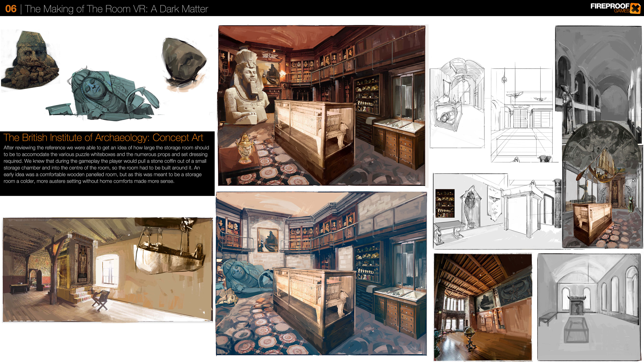Select the page title 'The Making of The Room VR: A Dark Matter'

[117, 9]
